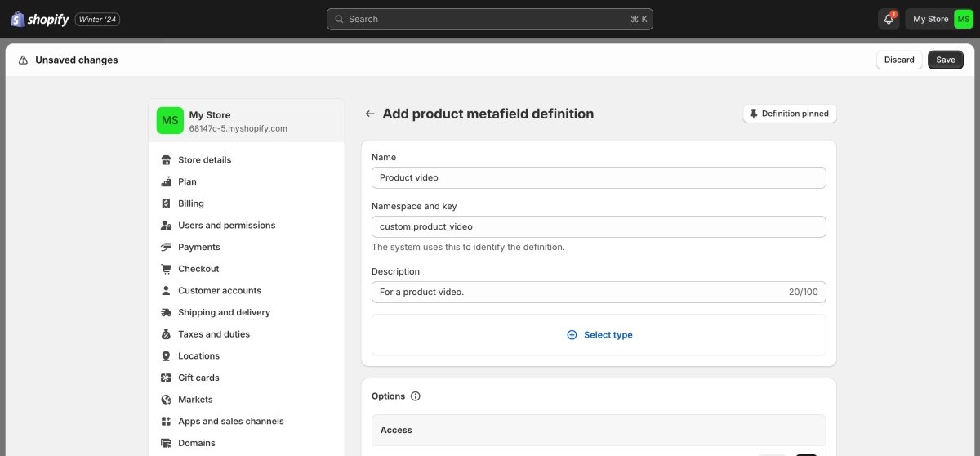Click the Shopify logo
Screen dimensions: 980x456
pos(40,19)
